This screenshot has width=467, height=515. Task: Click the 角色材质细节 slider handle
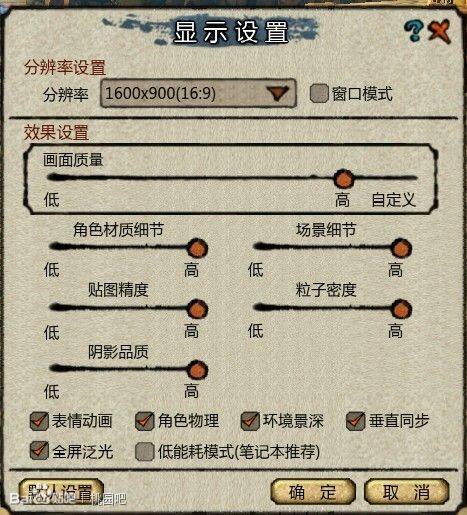(197, 248)
